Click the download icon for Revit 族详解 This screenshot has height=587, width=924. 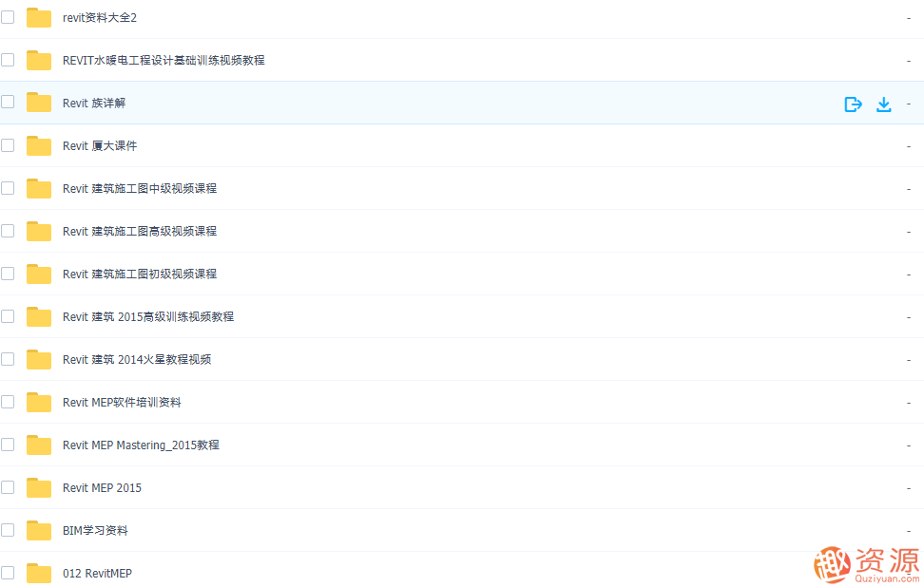(884, 104)
